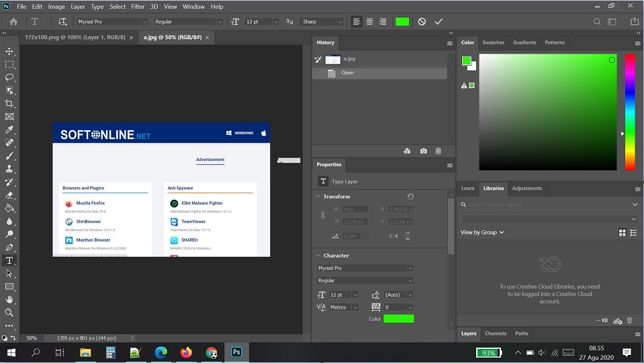The height and width of the screenshot is (363, 644).
Task: Switch to list view in Libraries
Action: click(633, 233)
